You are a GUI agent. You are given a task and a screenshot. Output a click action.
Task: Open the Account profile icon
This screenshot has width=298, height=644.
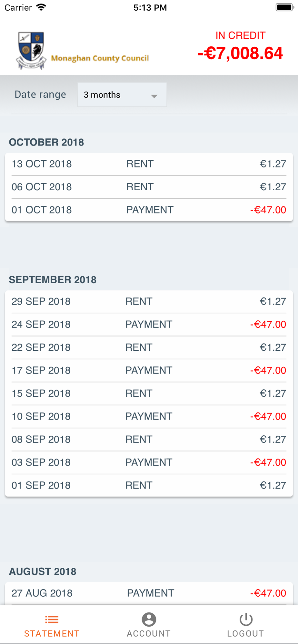(x=149, y=619)
